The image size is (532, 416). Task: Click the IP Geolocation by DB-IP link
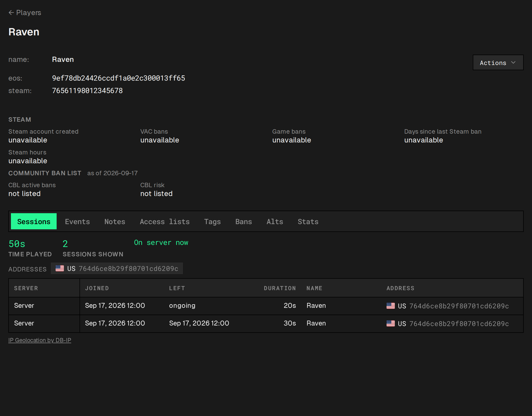[x=40, y=340]
